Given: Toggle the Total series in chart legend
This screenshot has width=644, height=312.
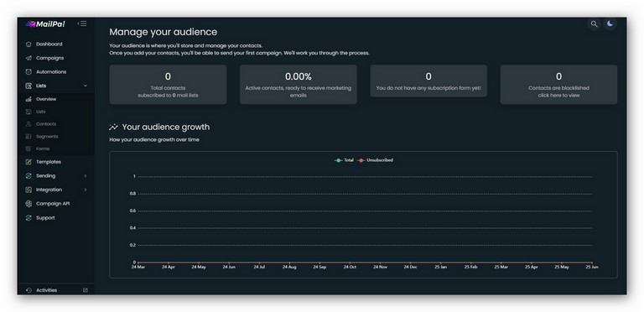Looking at the screenshot, I should click(x=344, y=160).
